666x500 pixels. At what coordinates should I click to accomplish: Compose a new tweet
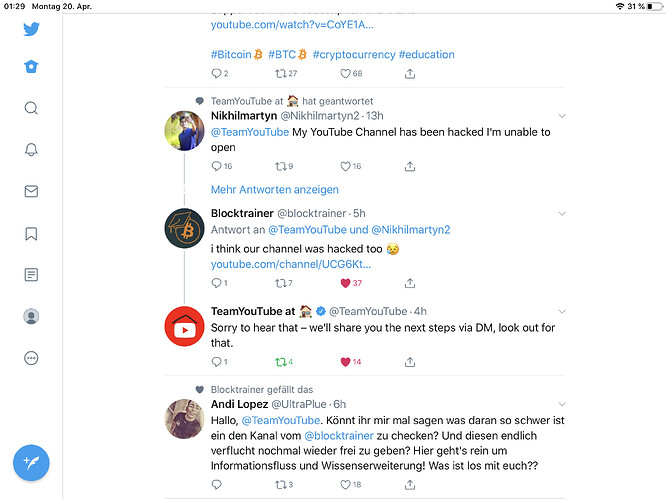pyautogui.click(x=31, y=462)
